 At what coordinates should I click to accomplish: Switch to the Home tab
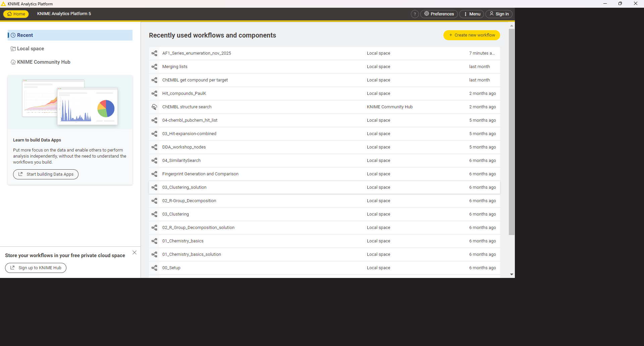[16, 14]
